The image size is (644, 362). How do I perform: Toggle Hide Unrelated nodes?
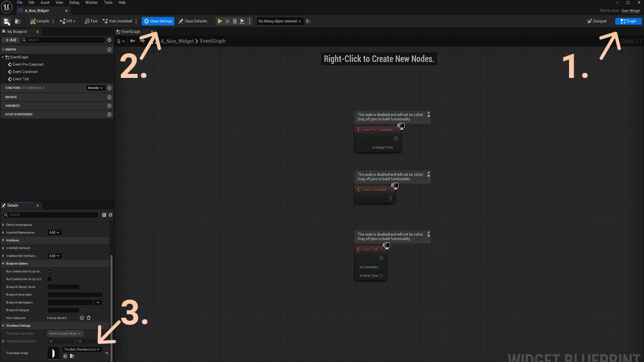click(117, 21)
